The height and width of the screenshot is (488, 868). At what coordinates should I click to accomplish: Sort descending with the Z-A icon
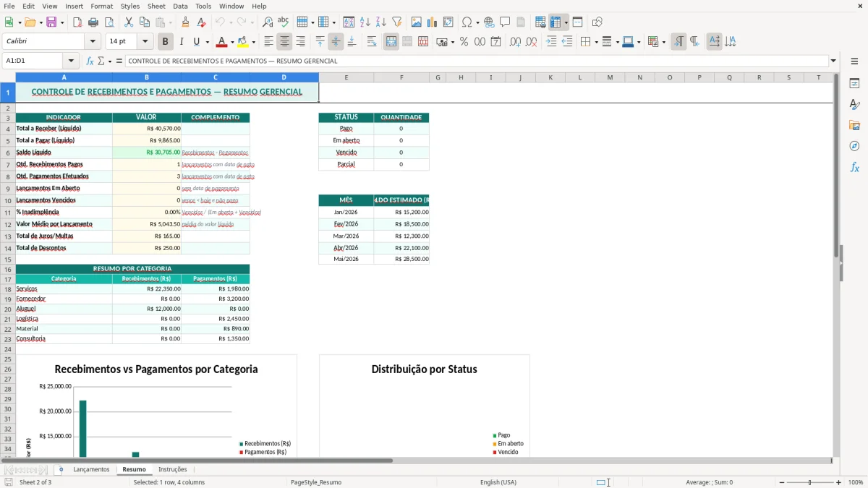[380, 22]
